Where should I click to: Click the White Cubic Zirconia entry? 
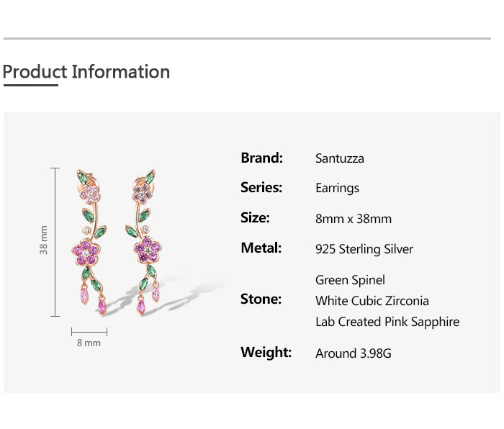coord(372,301)
